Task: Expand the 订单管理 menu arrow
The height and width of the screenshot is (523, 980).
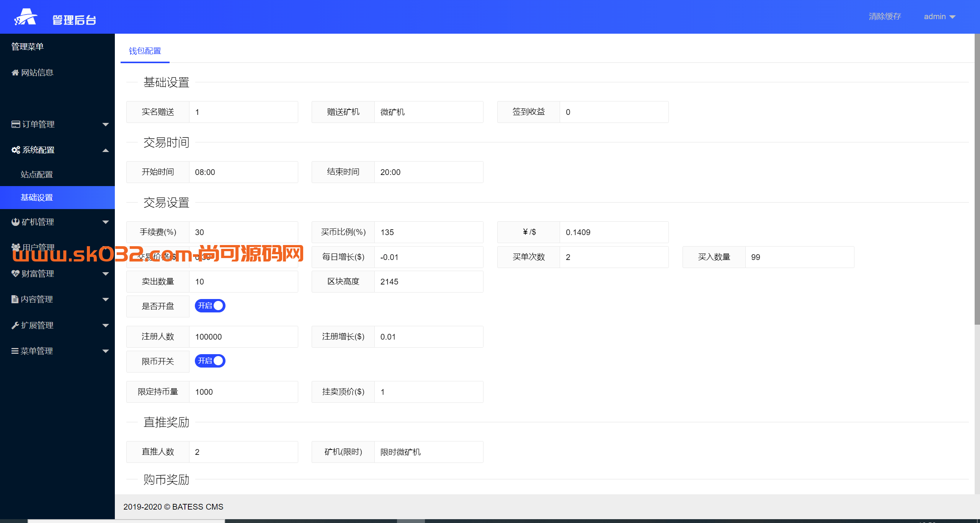Action: coord(106,124)
